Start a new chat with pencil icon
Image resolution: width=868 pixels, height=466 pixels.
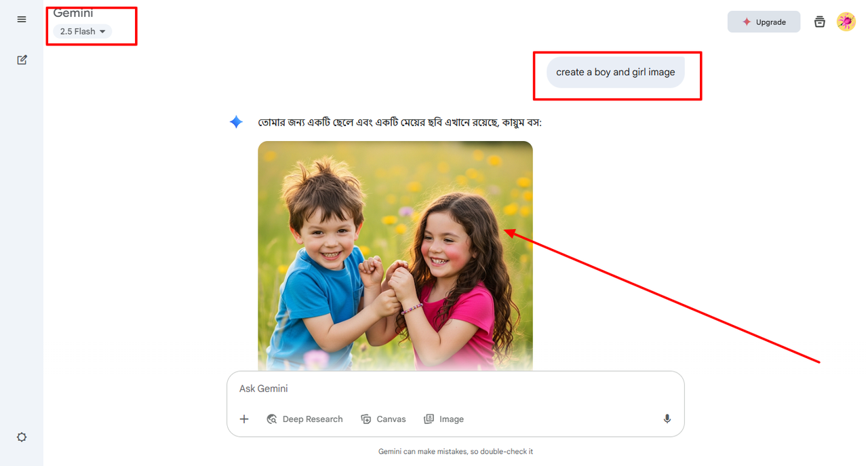tap(22, 60)
